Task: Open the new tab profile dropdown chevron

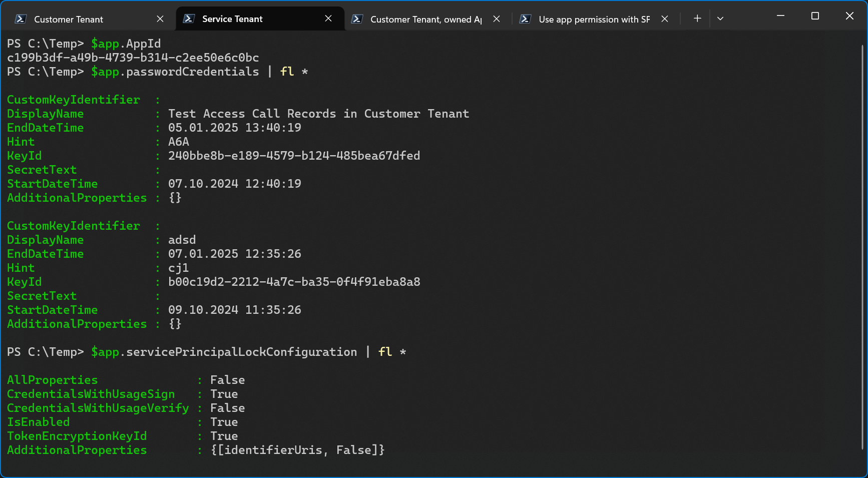Action: [x=720, y=19]
